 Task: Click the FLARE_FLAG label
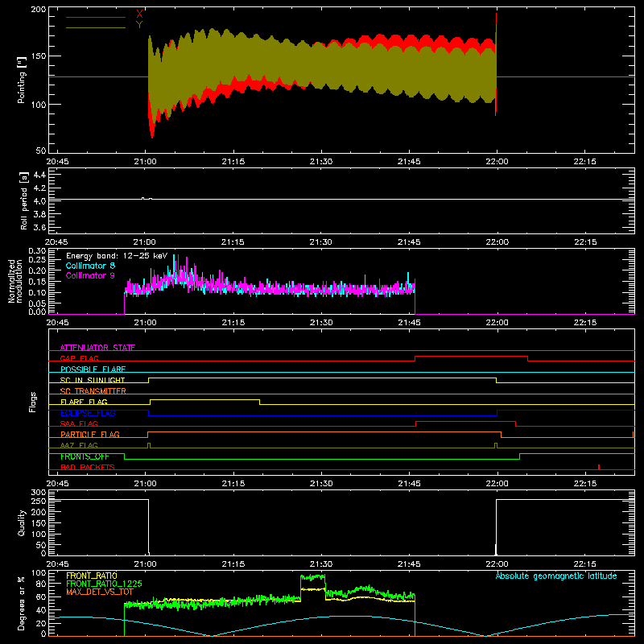[84, 402]
